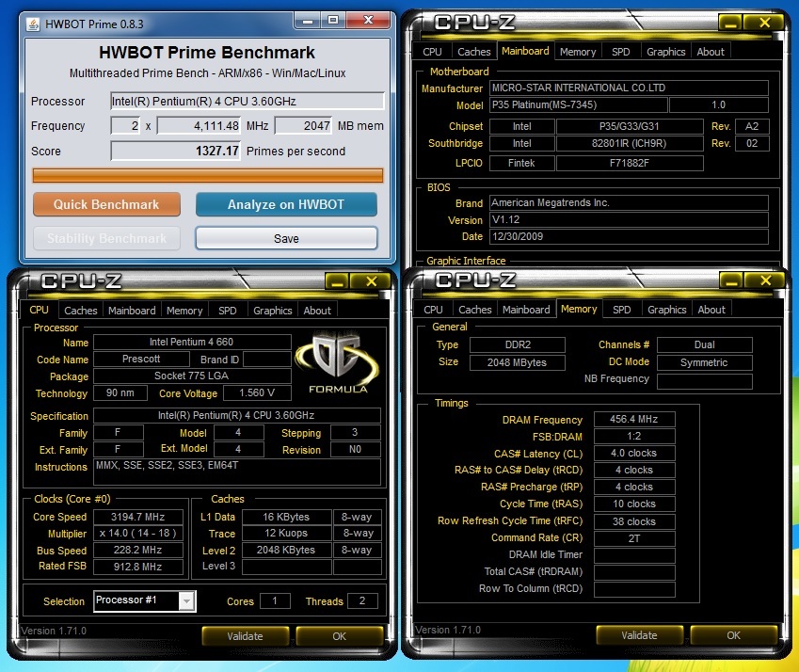Click the Multiplier value x 14.0
Screen dimensions: 799x672
[138, 534]
